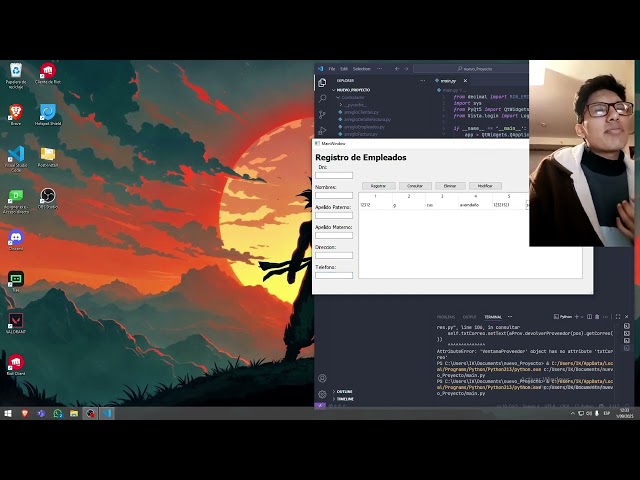Click the microphone icon in system tray
This screenshot has width=640, height=480.
pos(597,413)
